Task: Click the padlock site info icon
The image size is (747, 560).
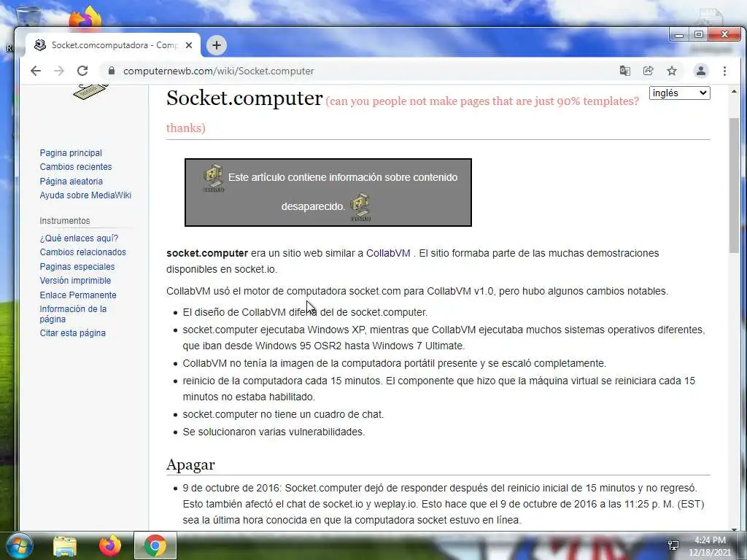Action: point(112,71)
